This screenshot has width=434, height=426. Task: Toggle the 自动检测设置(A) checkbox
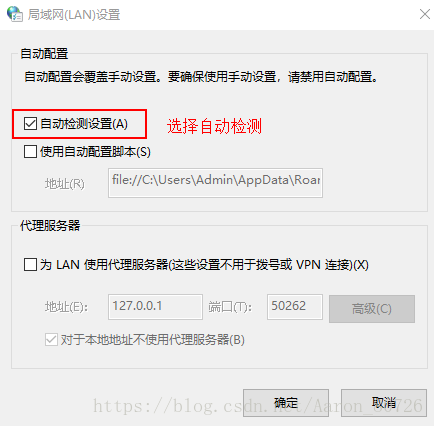click(30, 124)
